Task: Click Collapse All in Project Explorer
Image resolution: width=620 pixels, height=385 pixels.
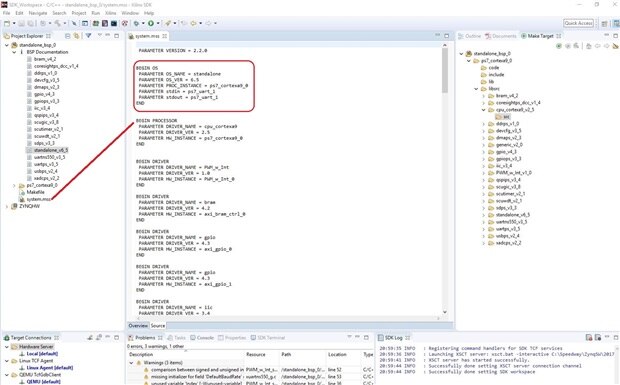Action: point(68,36)
